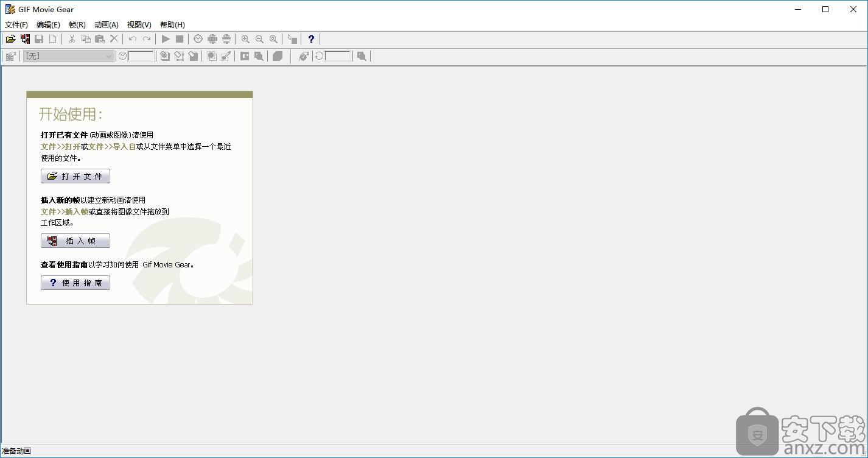Click the delete X toolbar icon

point(114,39)
